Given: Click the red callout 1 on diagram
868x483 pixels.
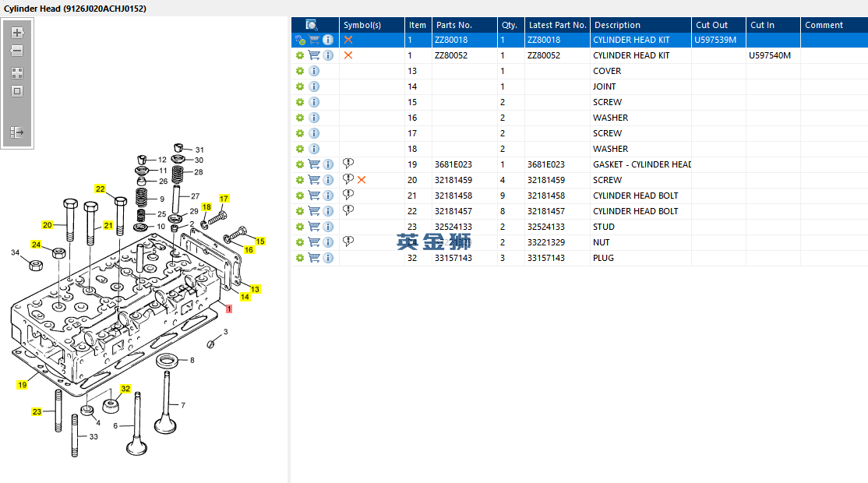Looking at the screenshot, I should pyautogui.click(x=228, y=309).
